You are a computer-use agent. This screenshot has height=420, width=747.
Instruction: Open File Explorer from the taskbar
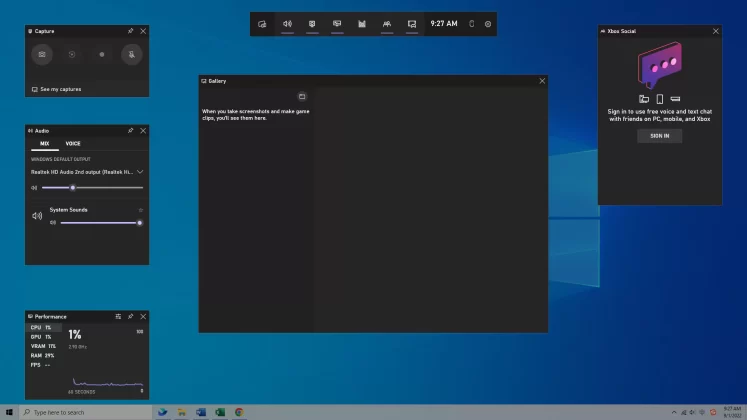point(182,412)
